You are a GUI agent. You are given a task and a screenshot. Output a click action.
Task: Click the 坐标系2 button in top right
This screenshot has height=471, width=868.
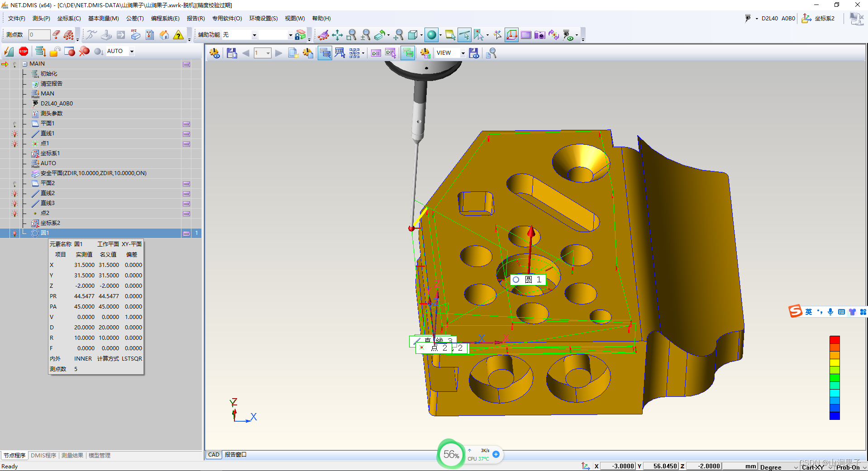click(818, 19)
